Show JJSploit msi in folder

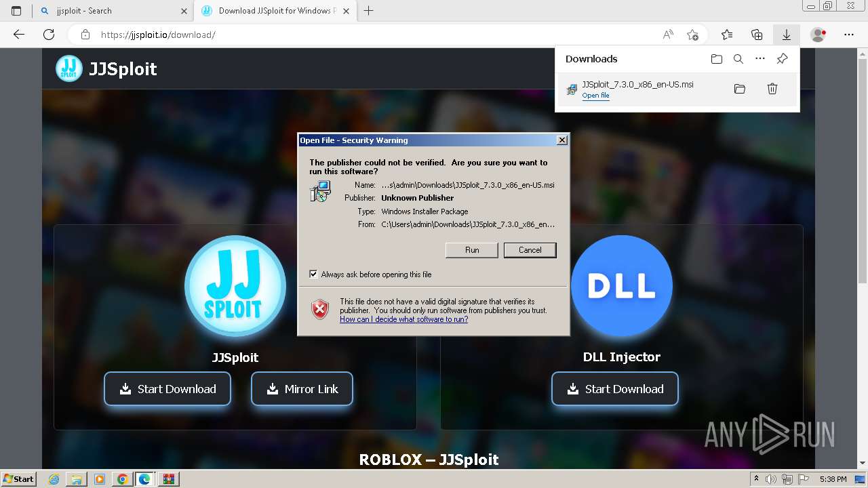[740, 89]
